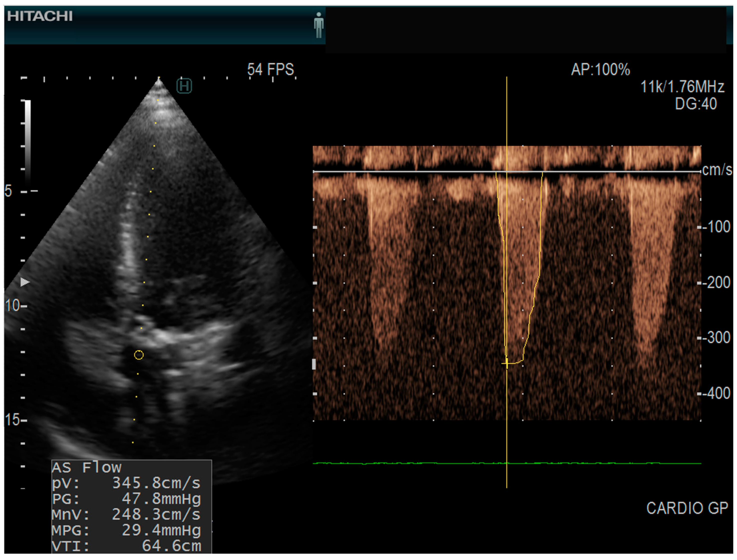Screen dimensions: 737x560
Task: Click the MPG 29.4mmHg reading
Action: click(126, 530)
